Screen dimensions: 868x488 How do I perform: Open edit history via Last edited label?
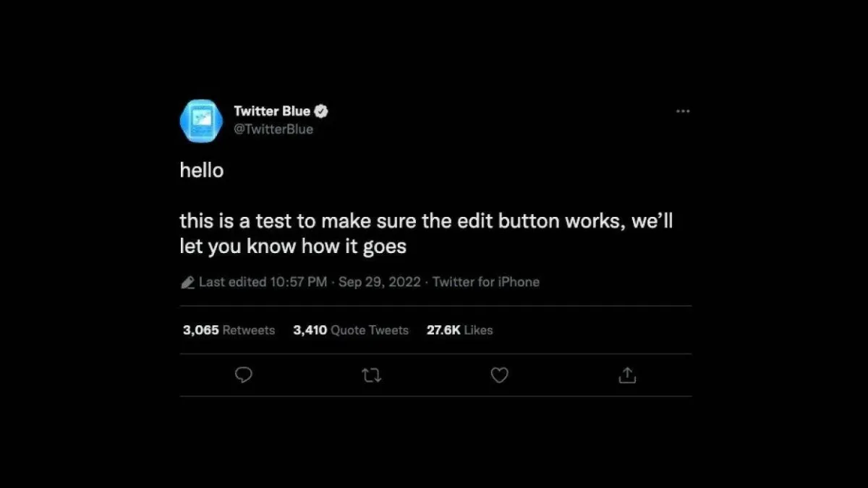[232, 282]
